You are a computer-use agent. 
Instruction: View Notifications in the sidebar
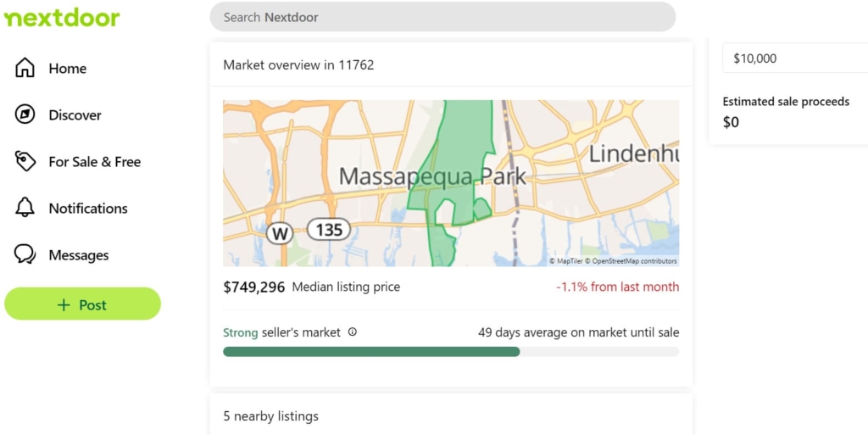[88, 208]
